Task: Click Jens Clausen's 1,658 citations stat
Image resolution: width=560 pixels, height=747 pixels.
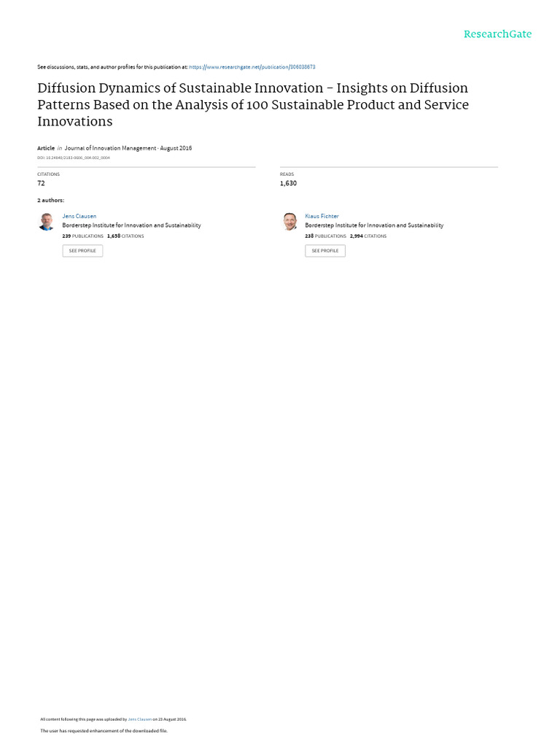Action: (125, 236)
